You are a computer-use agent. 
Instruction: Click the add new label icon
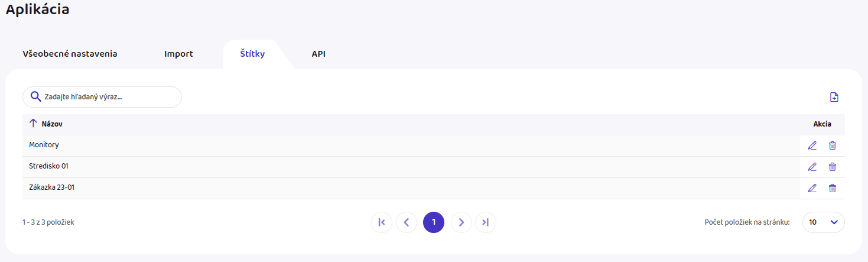click(x=834, y=98)
